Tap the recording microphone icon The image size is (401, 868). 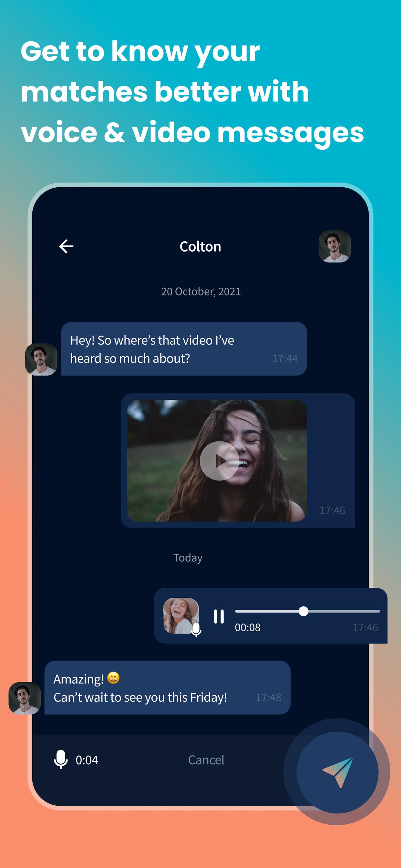pos(61,759)
